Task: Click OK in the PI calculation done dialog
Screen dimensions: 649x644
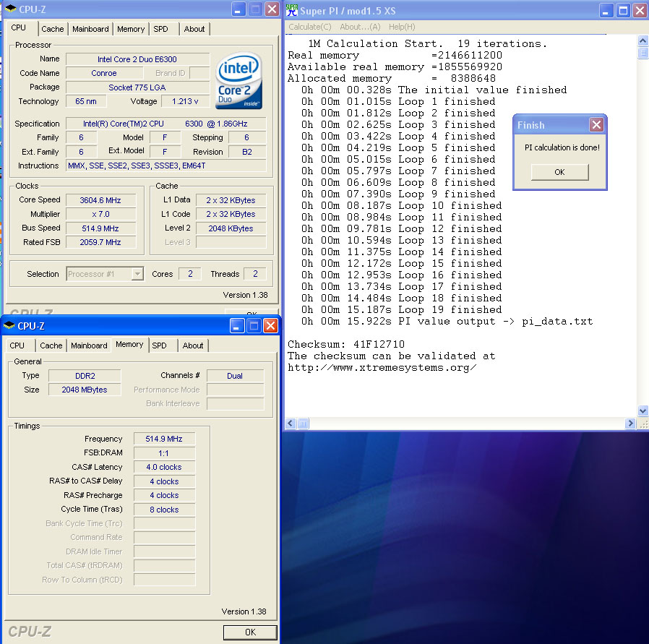Action: 559,172
